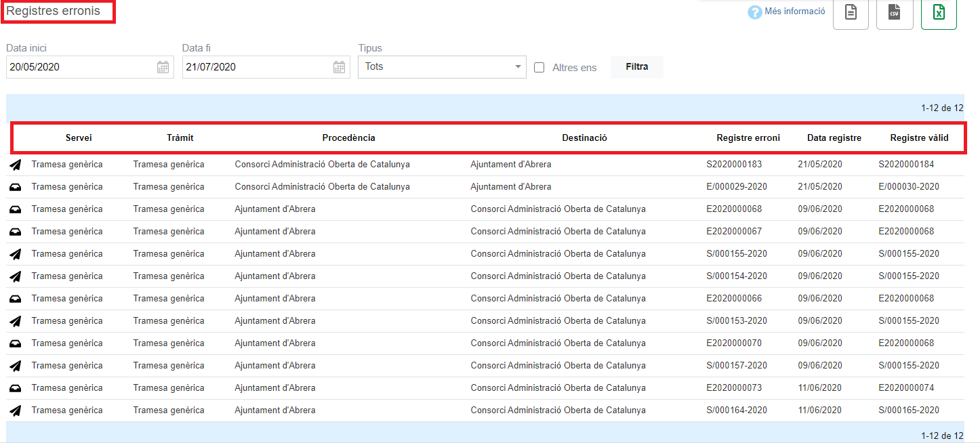This screenshot has height=443, width=980.
Task: Click the blue question mark help icon
Action: pos(754,12)
